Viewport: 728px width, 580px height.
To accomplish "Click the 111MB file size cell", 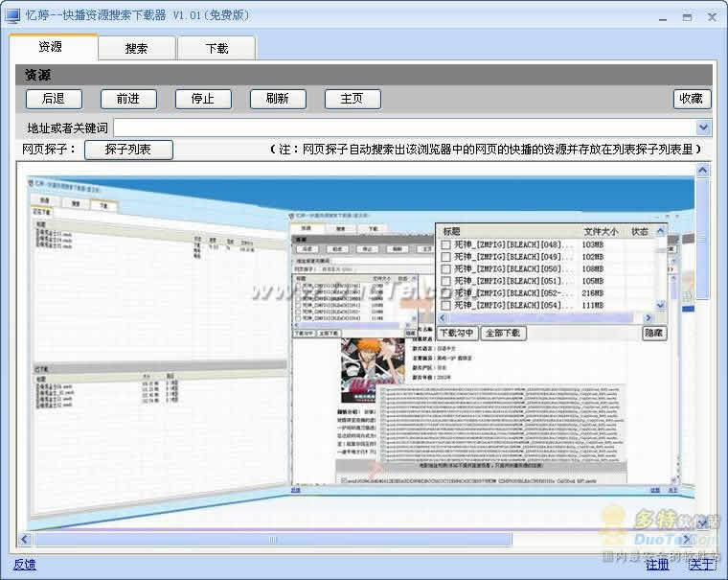I will 593,305.
